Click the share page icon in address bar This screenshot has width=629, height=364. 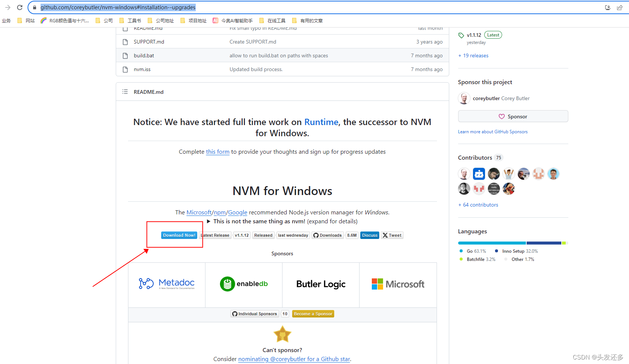[620, 7]
